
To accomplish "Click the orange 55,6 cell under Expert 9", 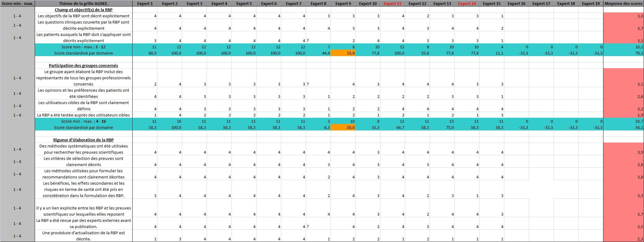I will [343, 53].
